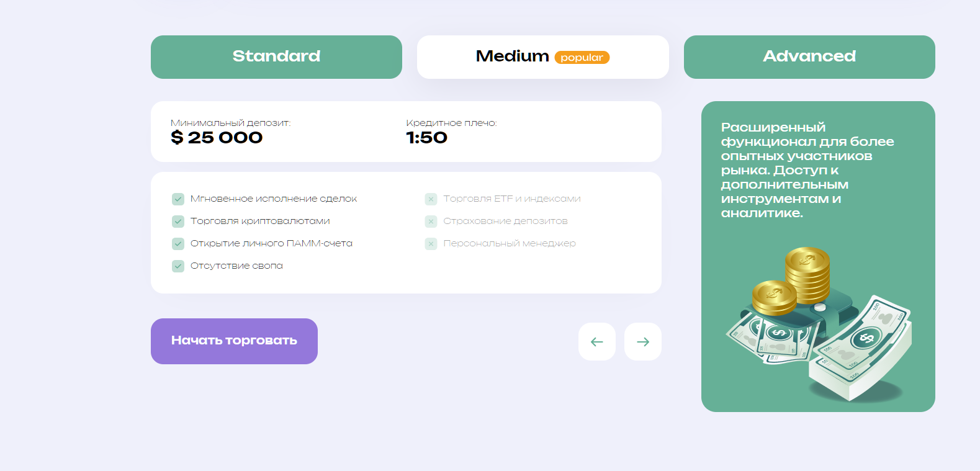Click the Начать торговать button
The height and width of the screenshot is (471, 980).
tap(234, 341)
